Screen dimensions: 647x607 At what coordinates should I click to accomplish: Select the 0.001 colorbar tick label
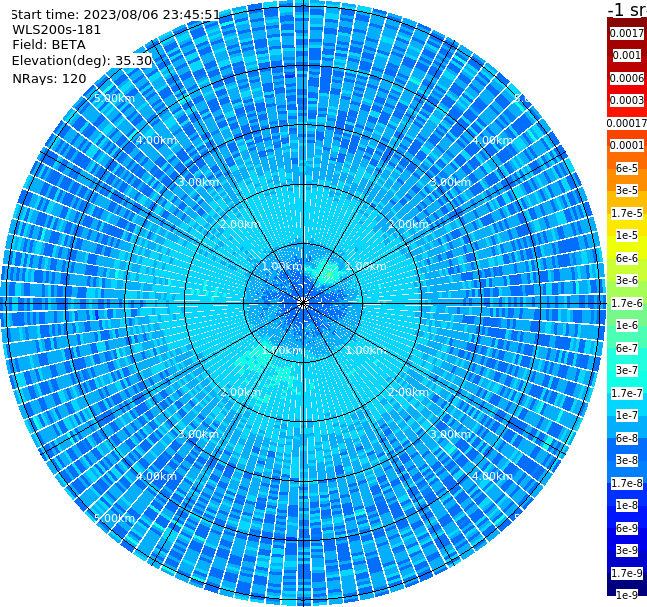627,55
